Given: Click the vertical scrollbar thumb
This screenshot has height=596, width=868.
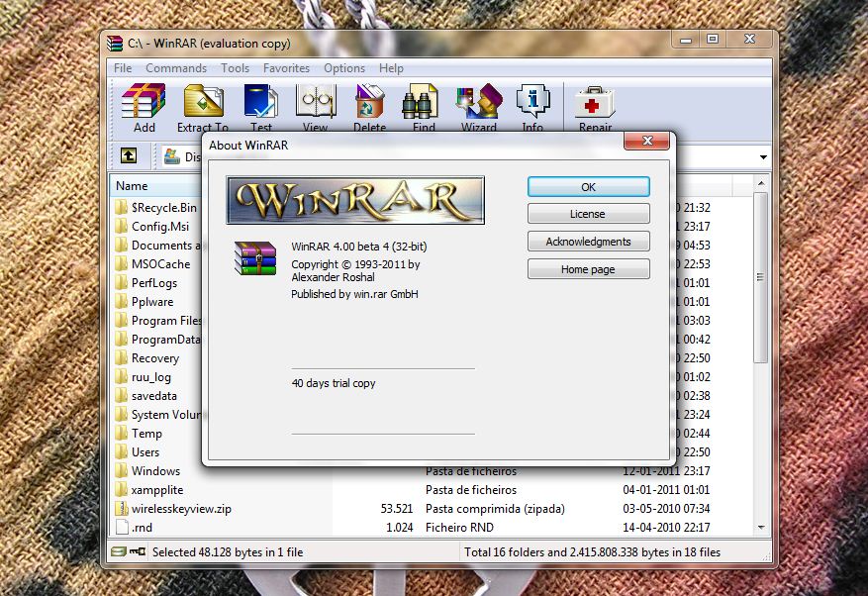Looking at the screenshot, I should point(761,277).
